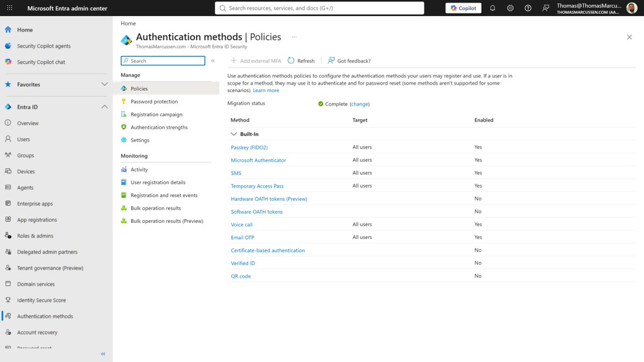Focus the blade menu Search field
The width and height of the screenshot is (644, 362).
163,61
